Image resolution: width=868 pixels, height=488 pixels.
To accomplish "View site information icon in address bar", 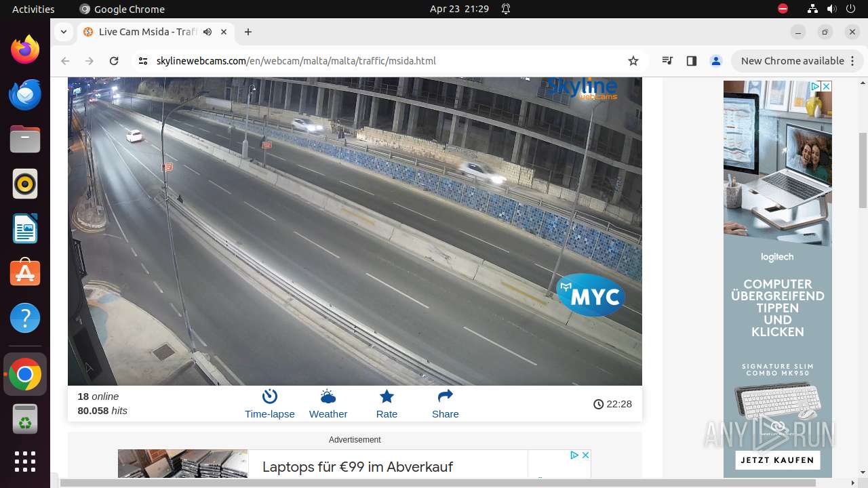I will point(142,61).
